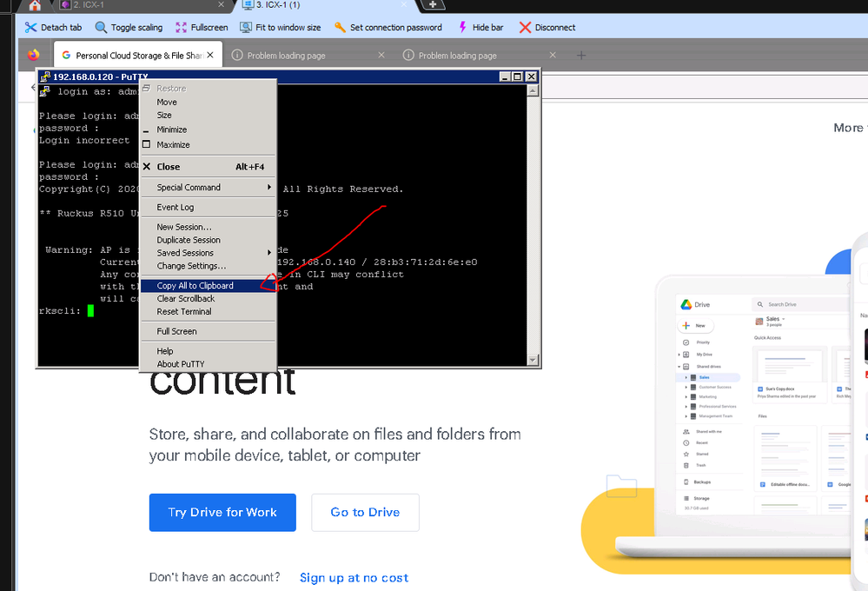Select Copy All to Clipboard

[x=195, y=286]
